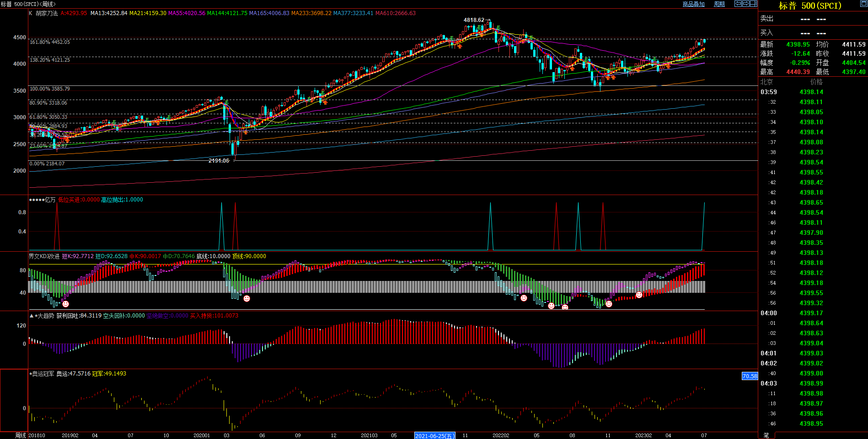
Task: Click the 胡家刀法 main chart indicator name
Action: pyautogui.click(x=47, y=13)
